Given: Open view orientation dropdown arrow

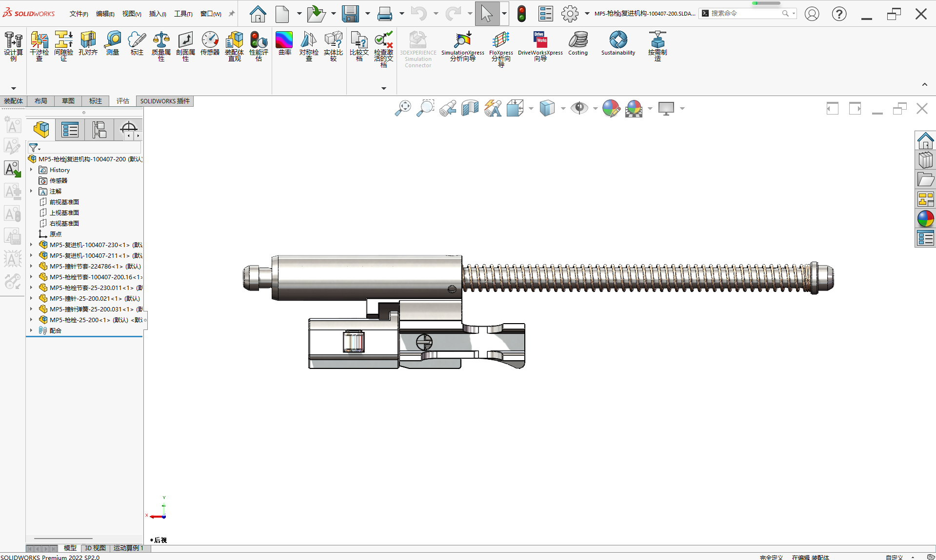Looking at the screenshot, I should click(531, 108).
